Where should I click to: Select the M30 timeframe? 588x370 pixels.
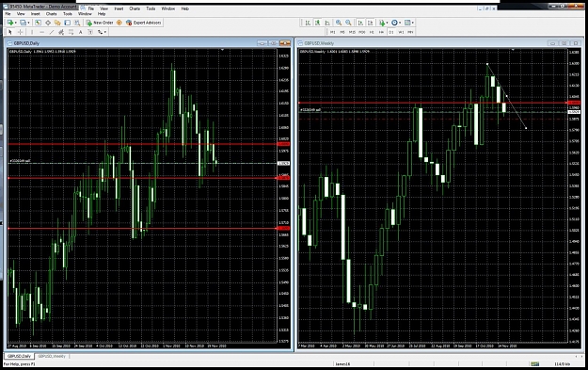point(362,32)
